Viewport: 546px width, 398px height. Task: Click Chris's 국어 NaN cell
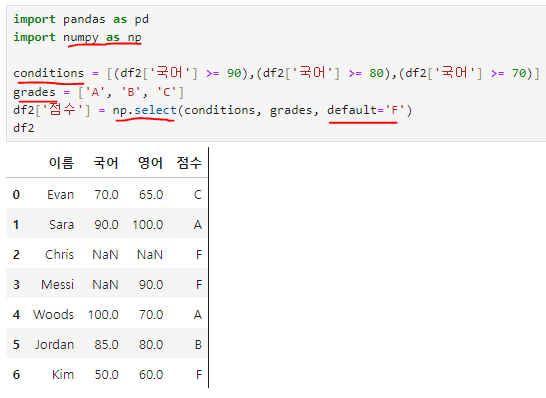pyautogui.click(x=105, y=255)
